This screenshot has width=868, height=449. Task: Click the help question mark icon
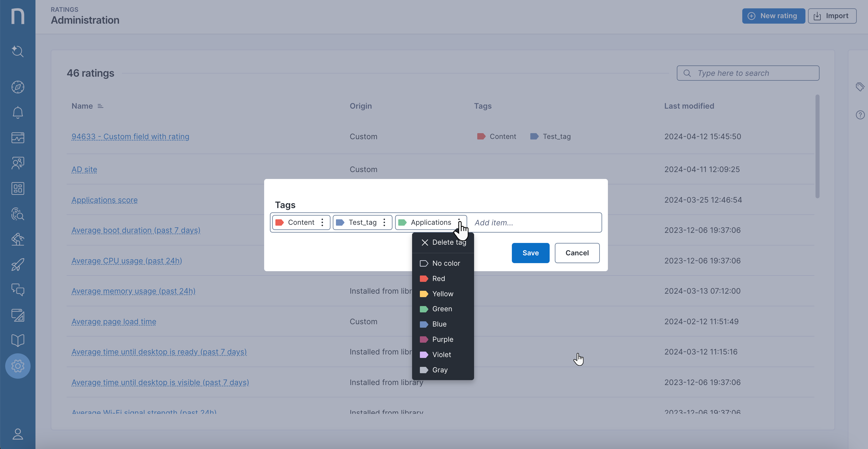(860, 115)
